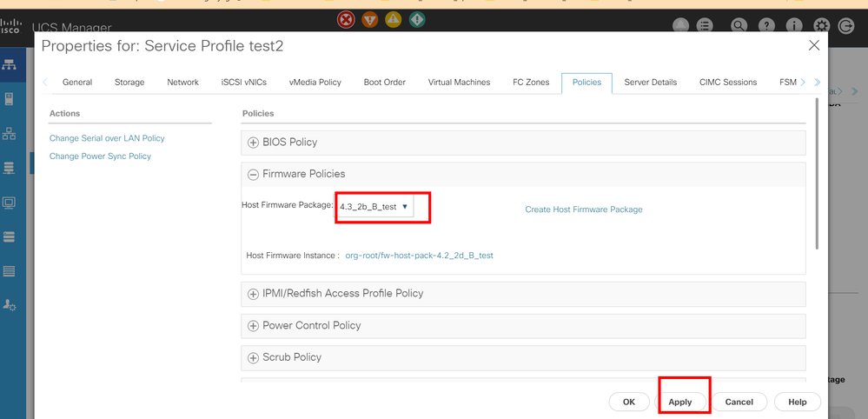
Task: Switch to the FSM tab
Action: [788, 82]
